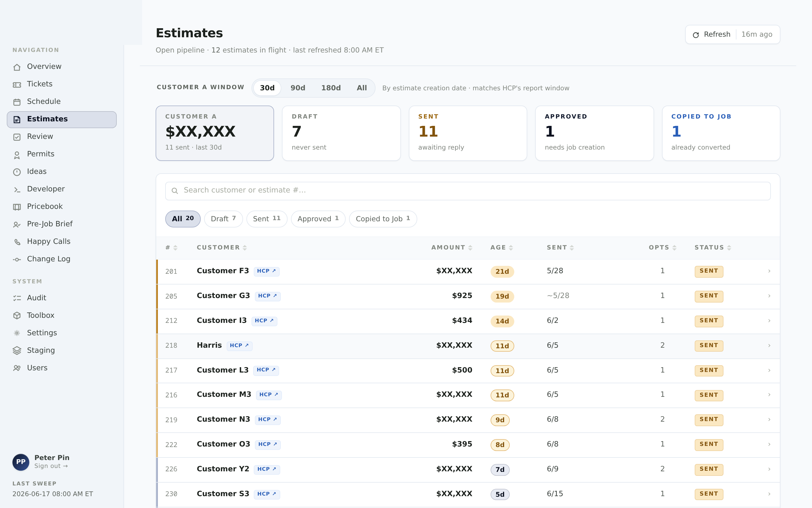The image size is (812, 508).
Task: Sort by Amount column
Action: click(x=452, y=248)
